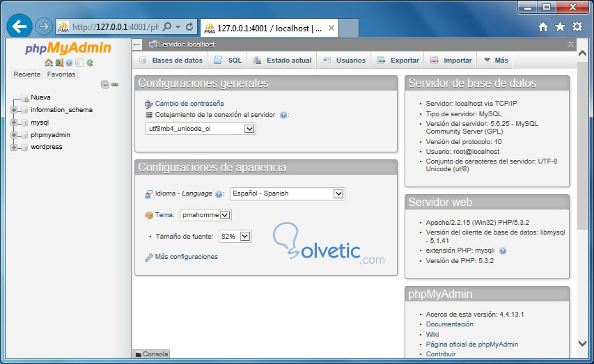Click the collapse top menu icon at right of Servidor bar
Viewport: 594px width, 364px height.
pyautogui.click(x=570, y=45)
